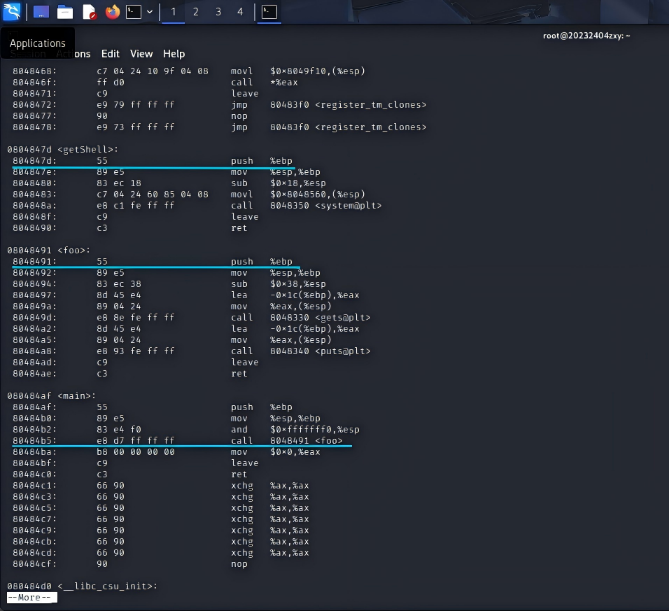Open the file manager icon in panel
Screen dimensions: 670x612
[x=65, y=12]
